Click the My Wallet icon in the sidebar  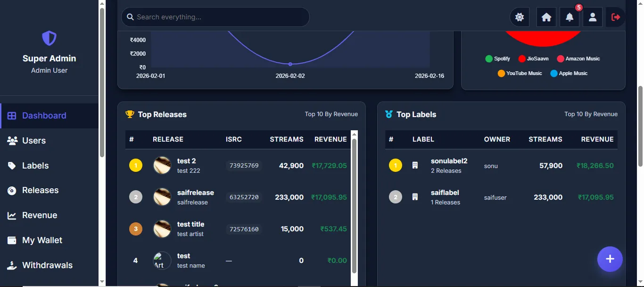coord(12,240)
